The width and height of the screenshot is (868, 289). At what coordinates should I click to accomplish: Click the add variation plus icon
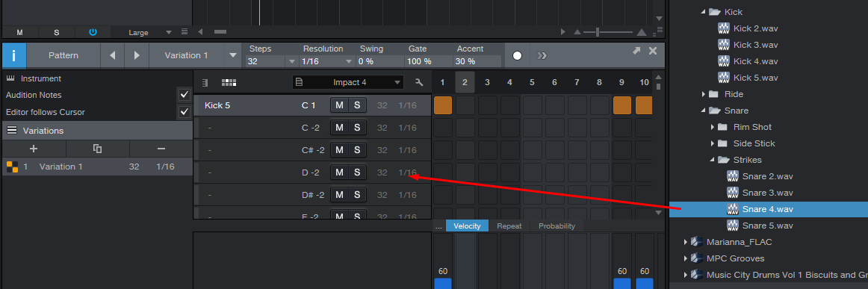click(x=34, y=149)
